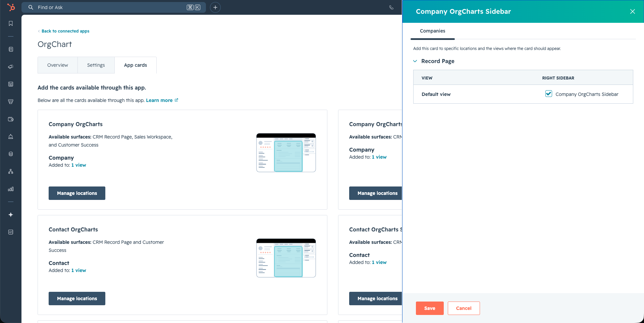The height and width of the screenshot is (323, 644).
Task: Cancel the card location changes
Action: point(464,308)
